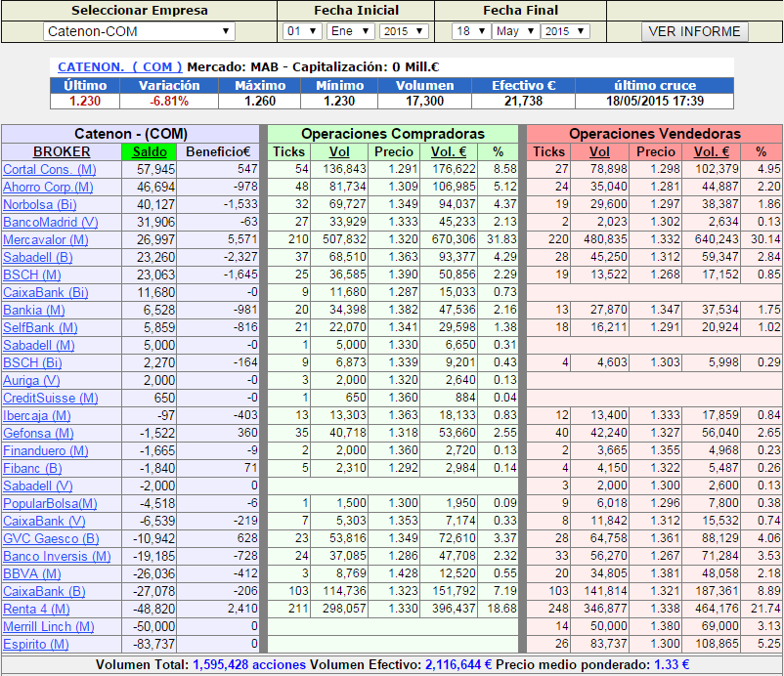Click the GVC Gaesco (B) broker link
Viewport: 784px width, 676px height.
(x=52, y=538)
